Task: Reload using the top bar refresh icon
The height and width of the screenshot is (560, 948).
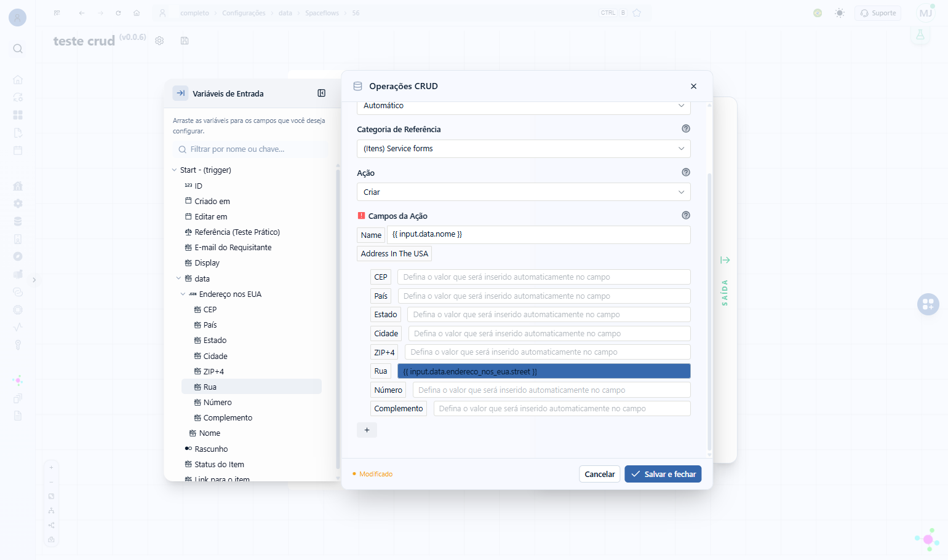Action: (118, 13)
